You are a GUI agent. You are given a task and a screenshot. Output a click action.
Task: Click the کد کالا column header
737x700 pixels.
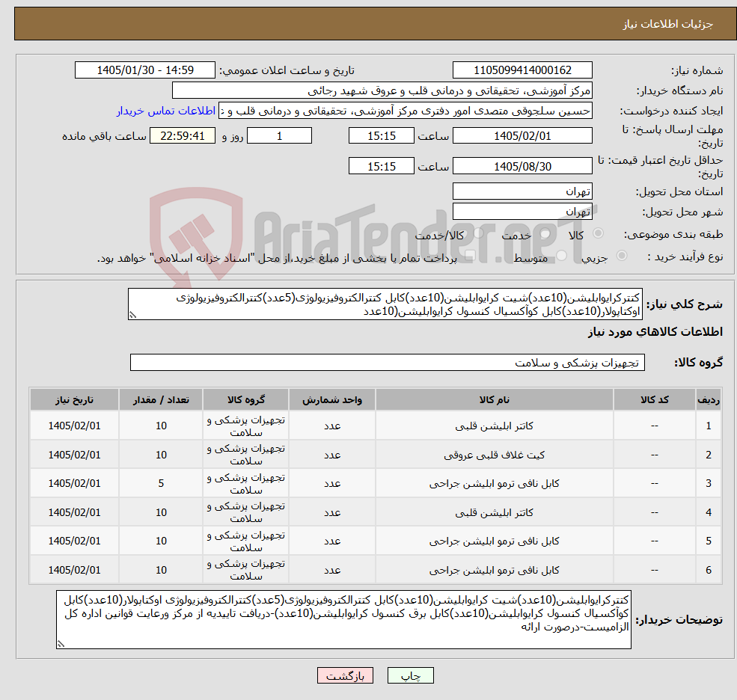click(654, 400)
